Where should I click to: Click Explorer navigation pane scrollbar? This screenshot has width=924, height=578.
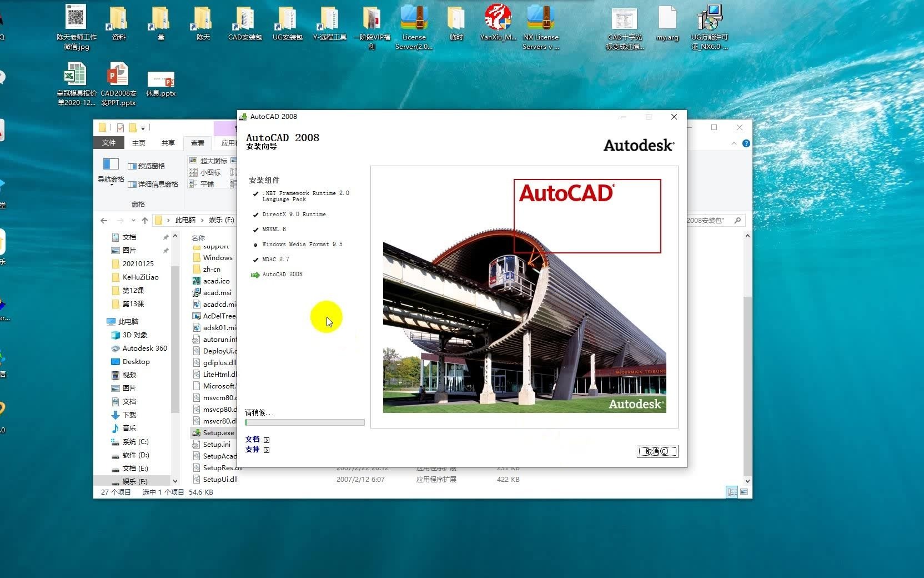pyautogui.click(x=175, y=339)
